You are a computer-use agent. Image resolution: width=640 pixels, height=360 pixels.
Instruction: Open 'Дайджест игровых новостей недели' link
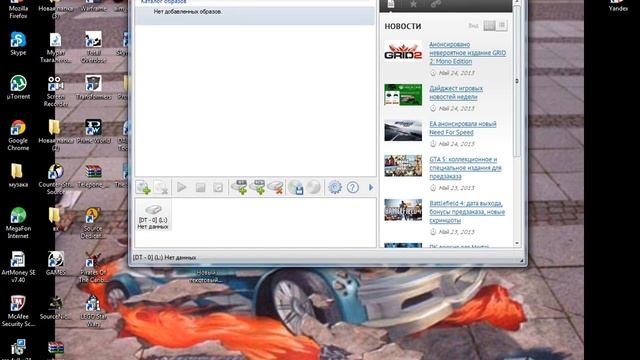coord(456,93)
